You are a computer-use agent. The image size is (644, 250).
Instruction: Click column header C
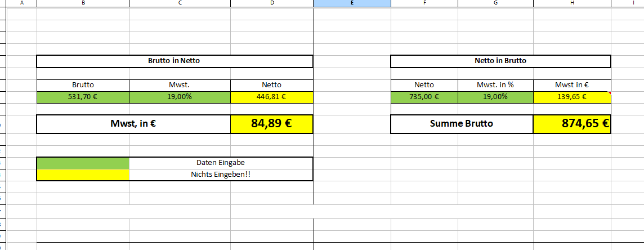pos(180,3)
